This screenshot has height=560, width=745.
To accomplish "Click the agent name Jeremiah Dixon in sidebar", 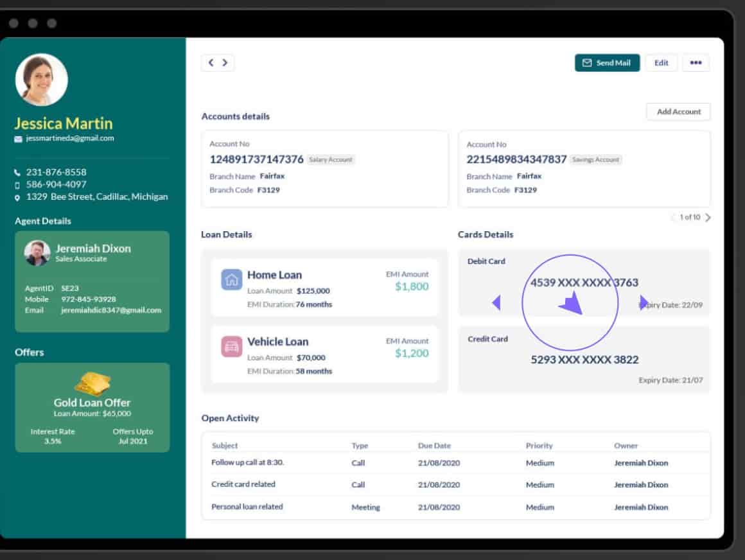I will click(93, 249).
